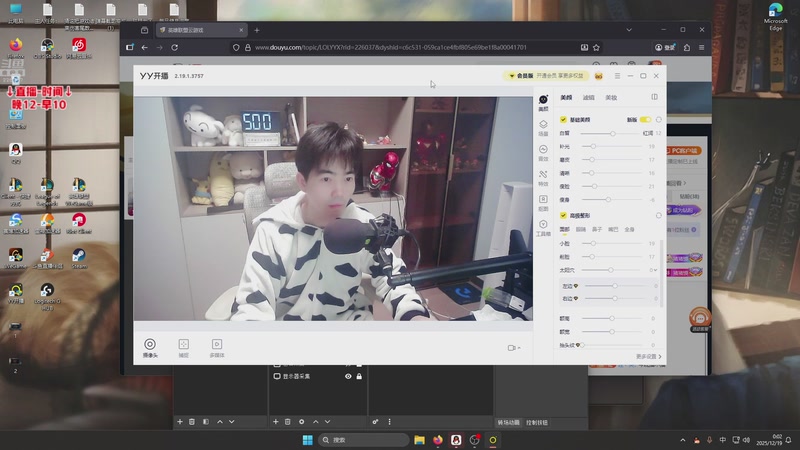This screenshot has height=450, width=800.
Task: Switch to the 美妆 tab
Action: [x=611, y=97]
